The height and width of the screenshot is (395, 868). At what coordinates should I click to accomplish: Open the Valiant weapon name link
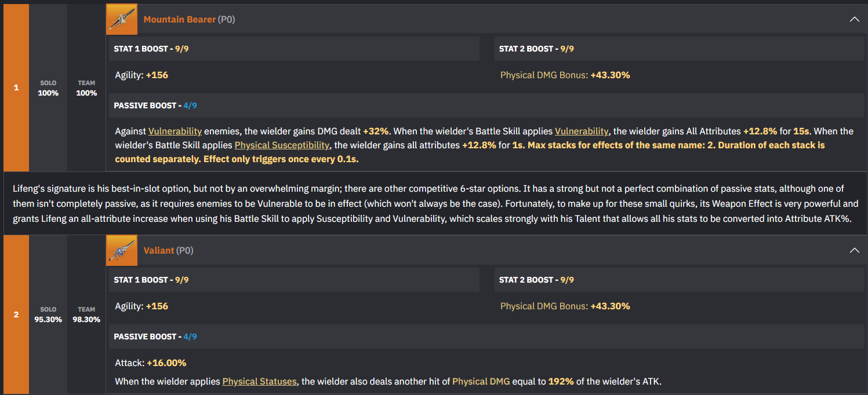tap(159, 251)
